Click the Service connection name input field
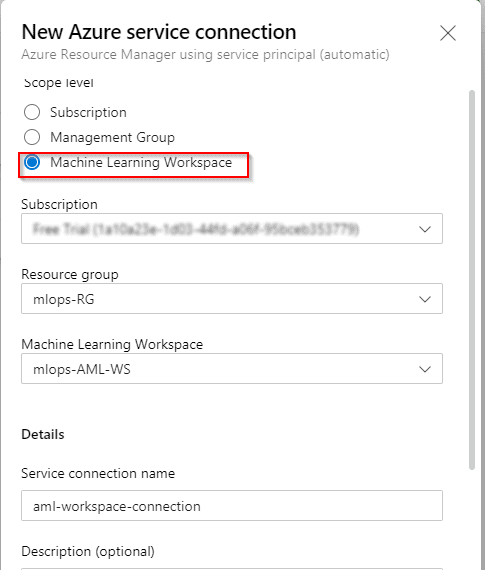This screenshot has height=570, width=485. pyautogui.click(x=232, y=506)
